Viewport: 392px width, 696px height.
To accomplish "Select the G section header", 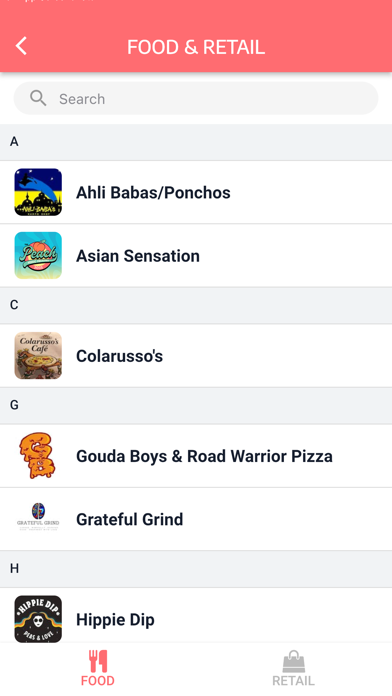I will 196,405.
